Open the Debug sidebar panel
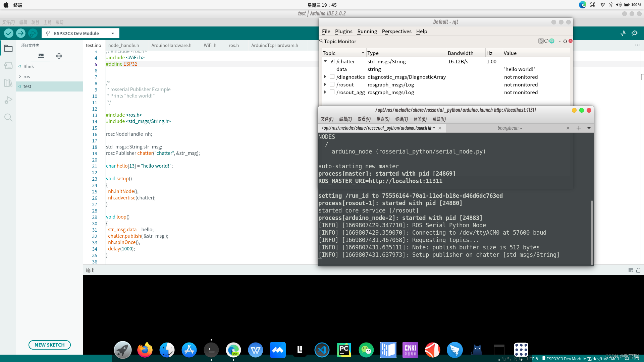644x362 pixels. pos(8,100)
